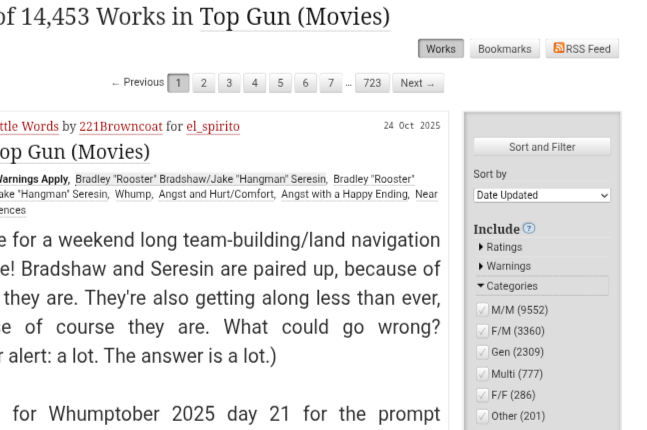Open the Whump tag
This screenshot has width=647, height=430.
click(133, 194)
